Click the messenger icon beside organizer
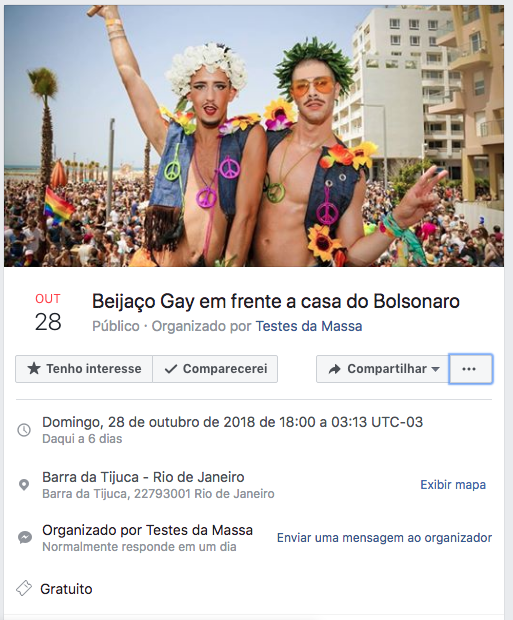 [25, 538]
